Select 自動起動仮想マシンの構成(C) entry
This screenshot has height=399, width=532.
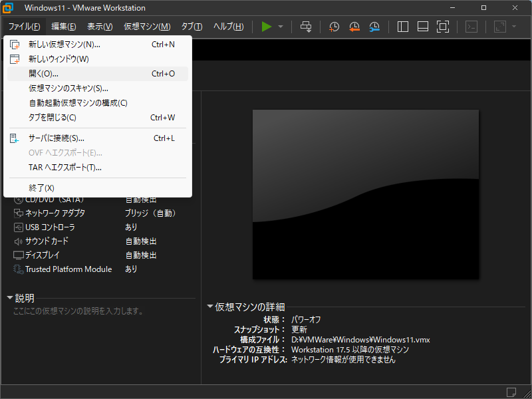point(98,103)
